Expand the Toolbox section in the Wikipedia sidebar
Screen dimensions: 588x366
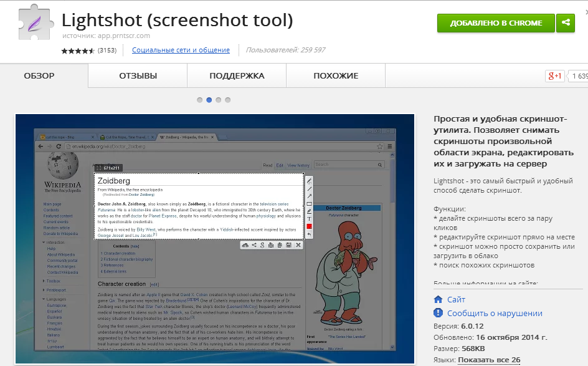click(x=44, y=281)
